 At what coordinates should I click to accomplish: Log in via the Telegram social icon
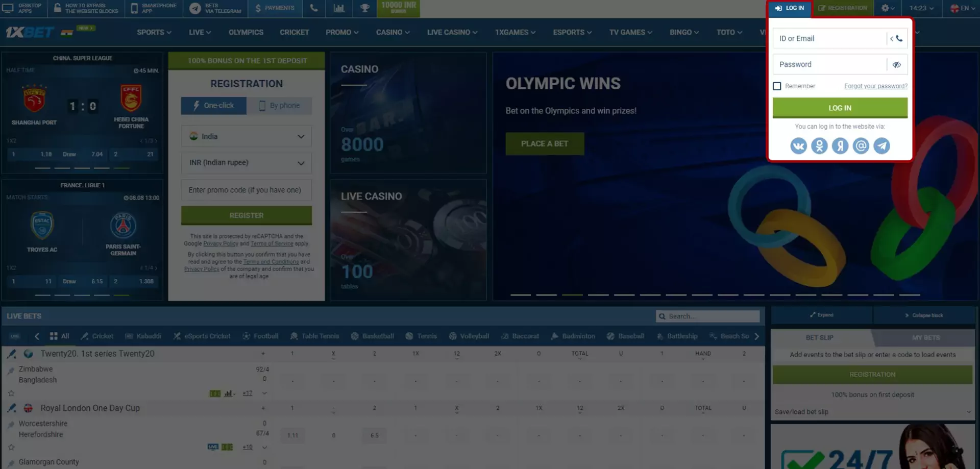pos(881,145)
